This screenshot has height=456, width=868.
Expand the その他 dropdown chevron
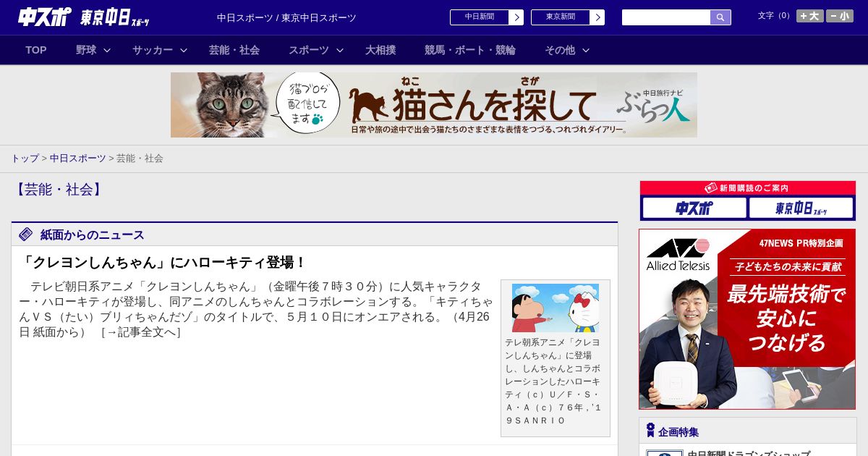pos(586,50)
